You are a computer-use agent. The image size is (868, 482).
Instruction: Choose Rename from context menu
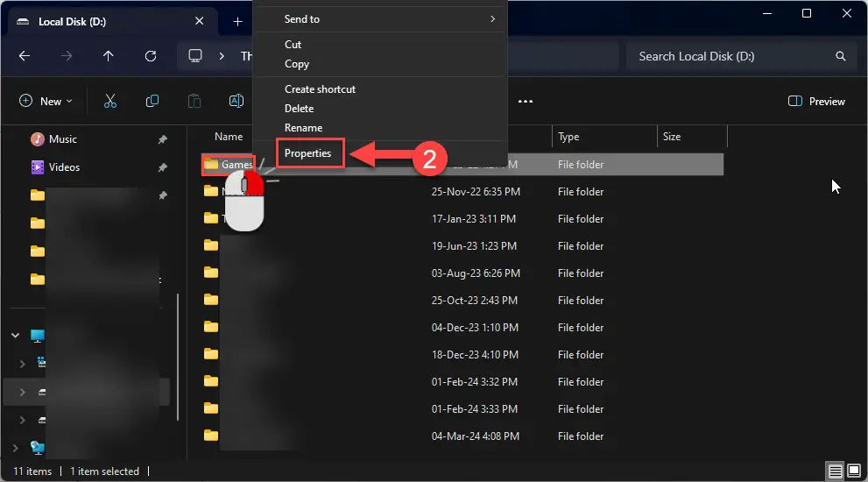click(x=303, y=128)
